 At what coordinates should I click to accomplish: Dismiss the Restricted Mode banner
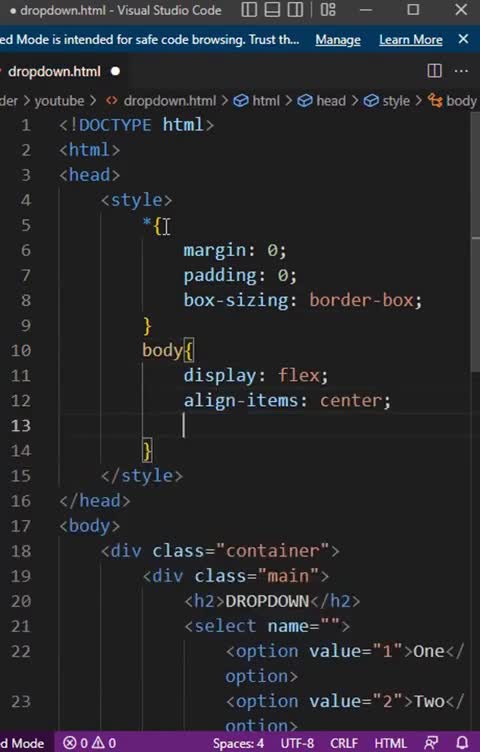click(463, 39)
